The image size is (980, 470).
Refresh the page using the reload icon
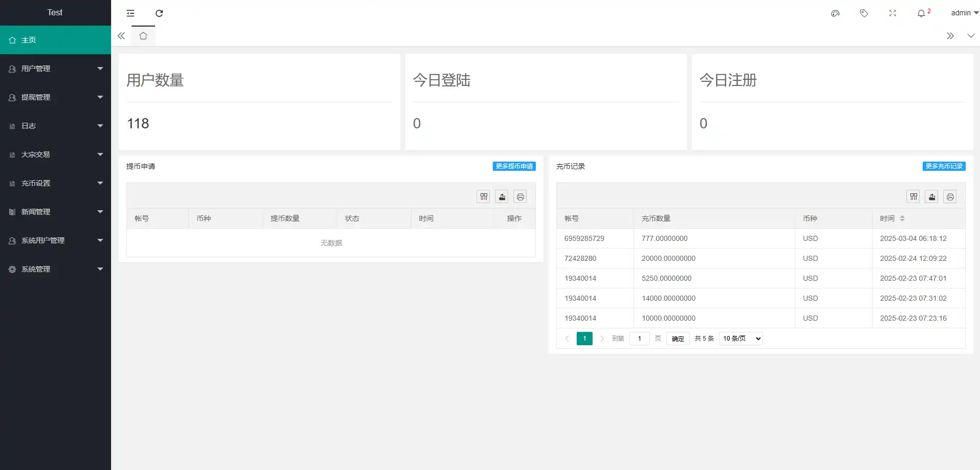pyautogui.click(x=159, y=13)
